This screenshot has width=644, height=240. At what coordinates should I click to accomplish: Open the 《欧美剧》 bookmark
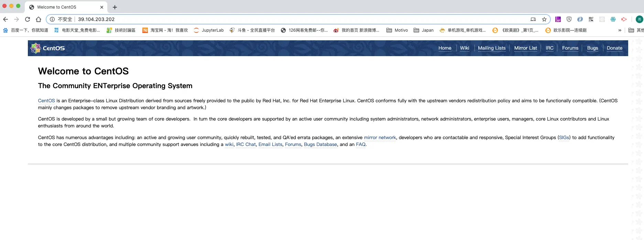pos(515,30)
